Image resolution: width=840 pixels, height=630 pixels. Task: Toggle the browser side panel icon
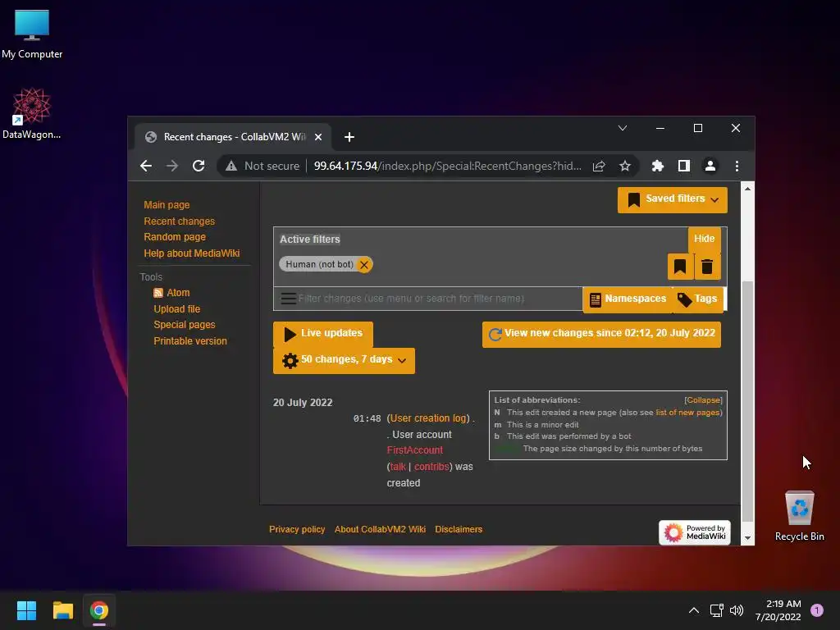[x=683, y=166]
